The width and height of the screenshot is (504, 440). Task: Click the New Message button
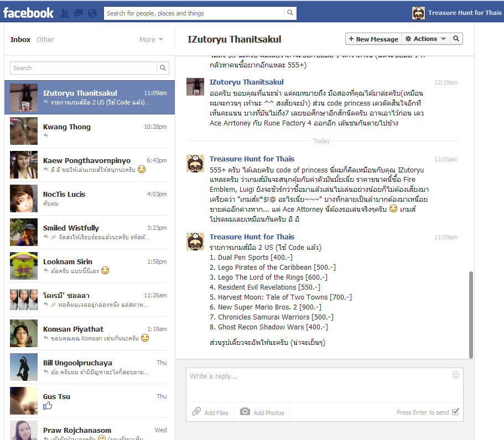pyautogui.click(x=374, y=39)
